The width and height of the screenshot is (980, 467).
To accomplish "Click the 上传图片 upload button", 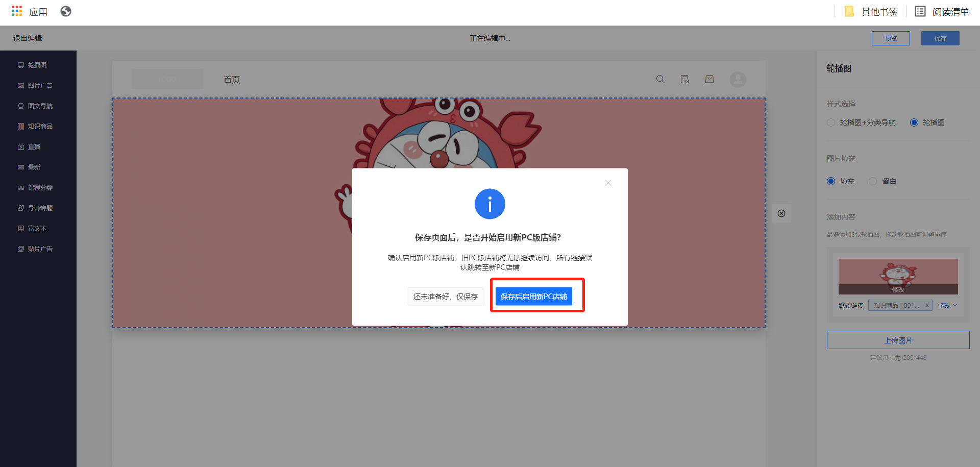I will click(898, 340).
